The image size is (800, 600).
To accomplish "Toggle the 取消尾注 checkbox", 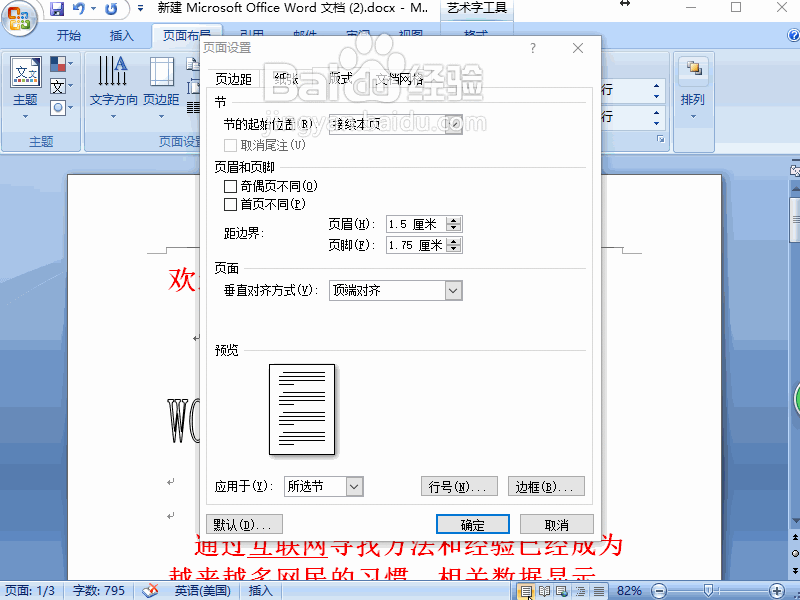I will (230, 145).
